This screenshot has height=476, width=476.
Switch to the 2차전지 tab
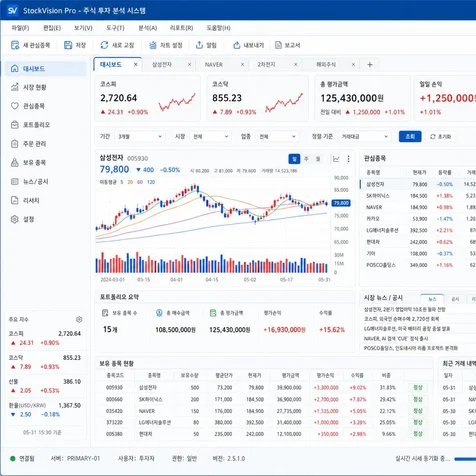(x=266, y=64)
